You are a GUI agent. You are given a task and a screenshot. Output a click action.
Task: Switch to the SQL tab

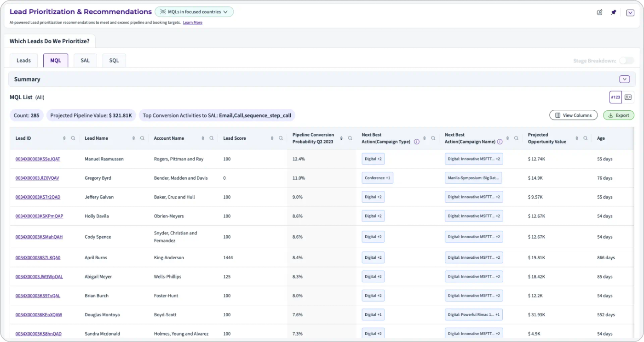[x=114, y=60]
